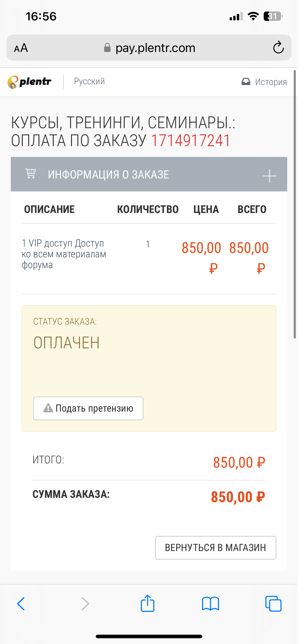Tap the Safari reload page icon
The height and width of the screenshot is (644, 298).
pyautogui.click(x=278, y=47)
